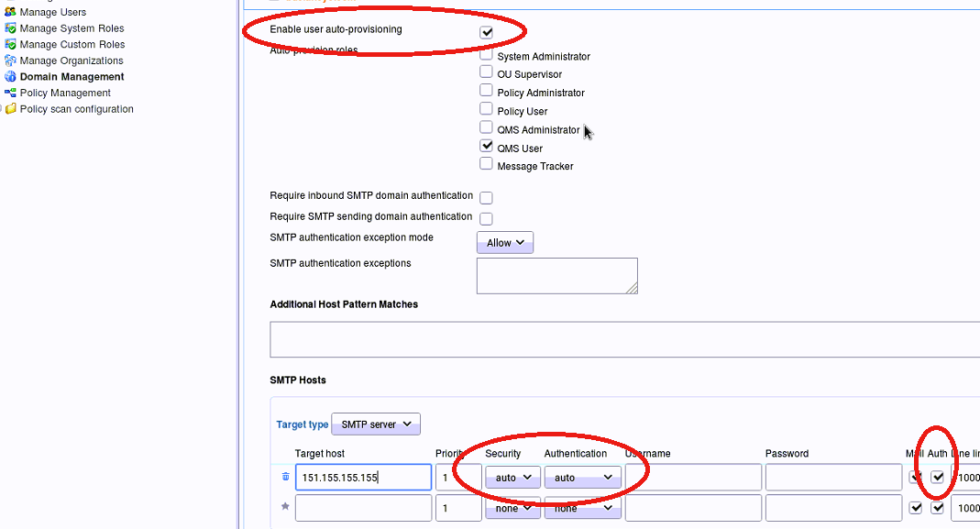Open the Target type dropdown
The width and height of the screenshot is (980, 529).
tap(376, 424)
